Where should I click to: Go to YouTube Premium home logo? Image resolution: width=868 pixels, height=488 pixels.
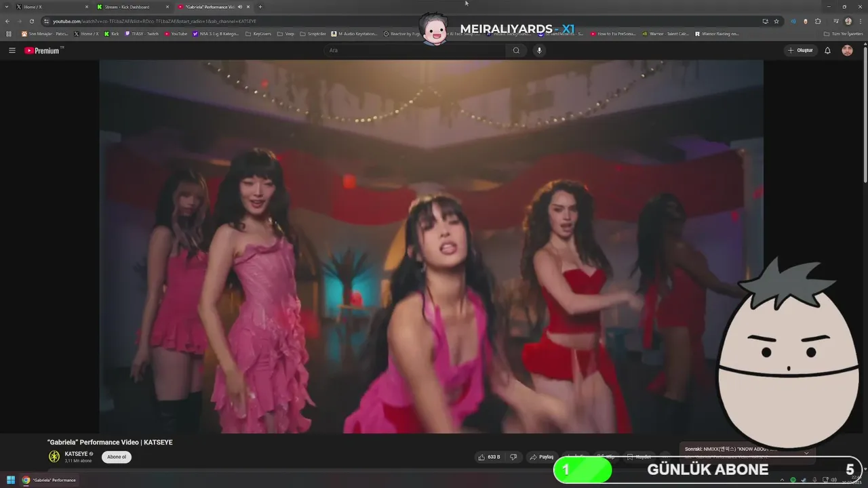point(43,50)
